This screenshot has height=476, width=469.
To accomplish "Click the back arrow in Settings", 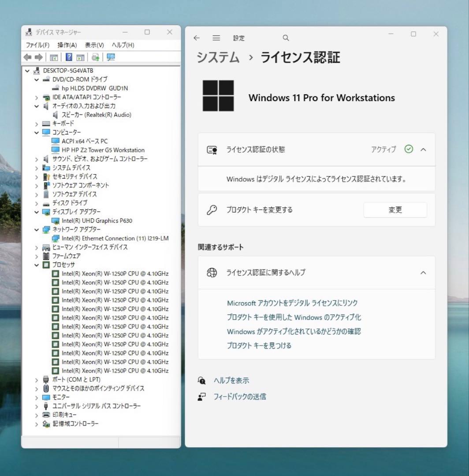I will (x=197, y=38).
